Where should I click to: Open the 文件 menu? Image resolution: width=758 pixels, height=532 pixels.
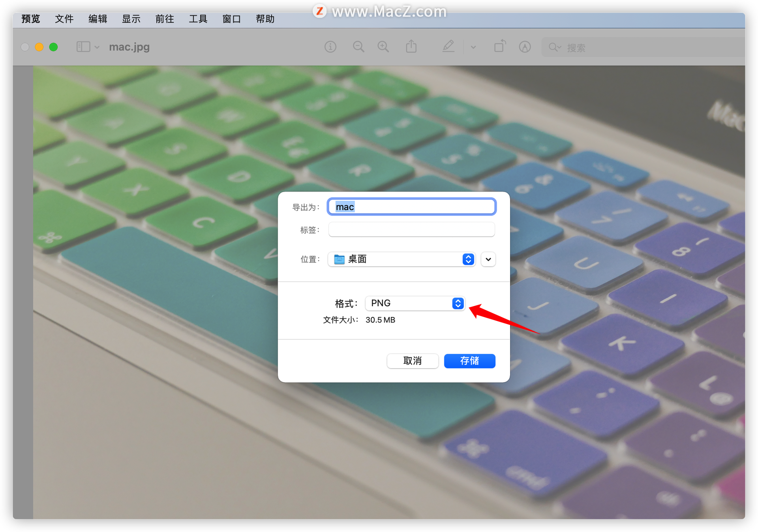pyautogui.click(x=64, y=19)
